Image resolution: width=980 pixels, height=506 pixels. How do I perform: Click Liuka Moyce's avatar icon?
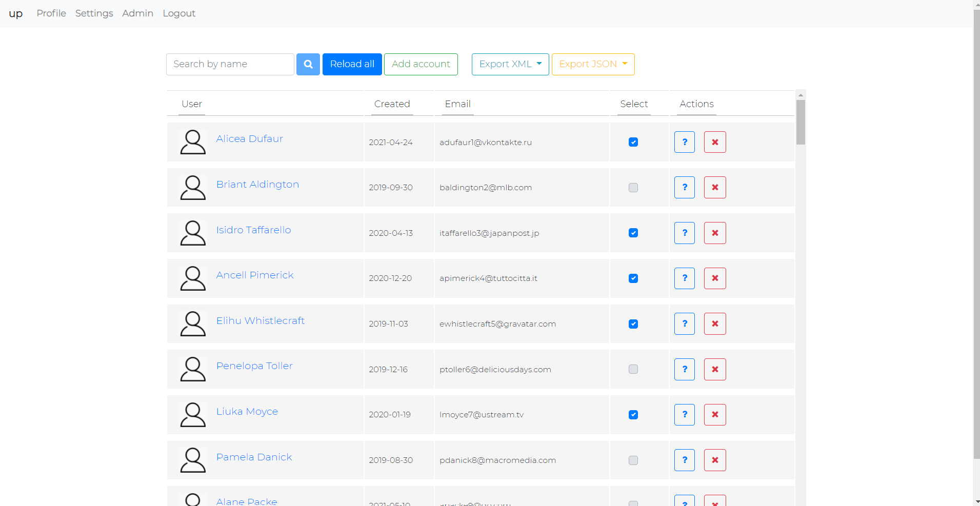(x=193, y=415)
